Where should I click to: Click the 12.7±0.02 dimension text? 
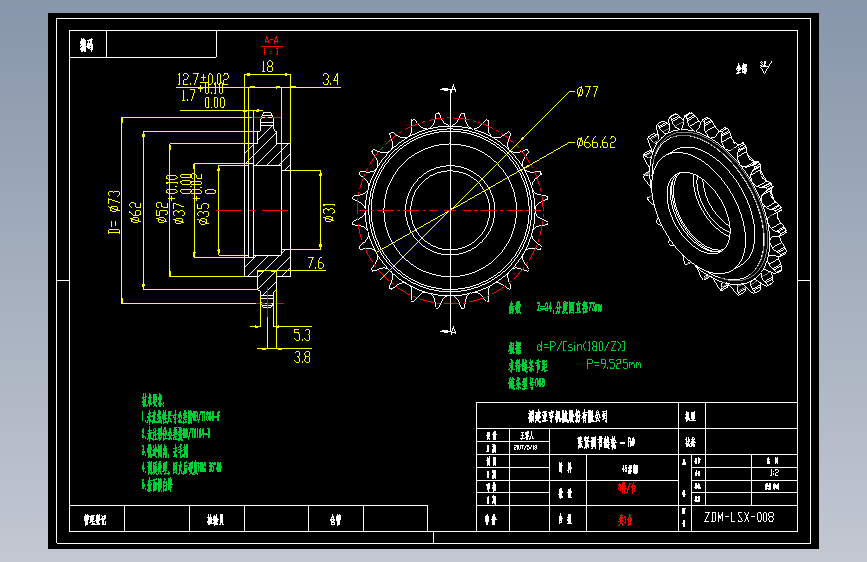coord(203,79)
